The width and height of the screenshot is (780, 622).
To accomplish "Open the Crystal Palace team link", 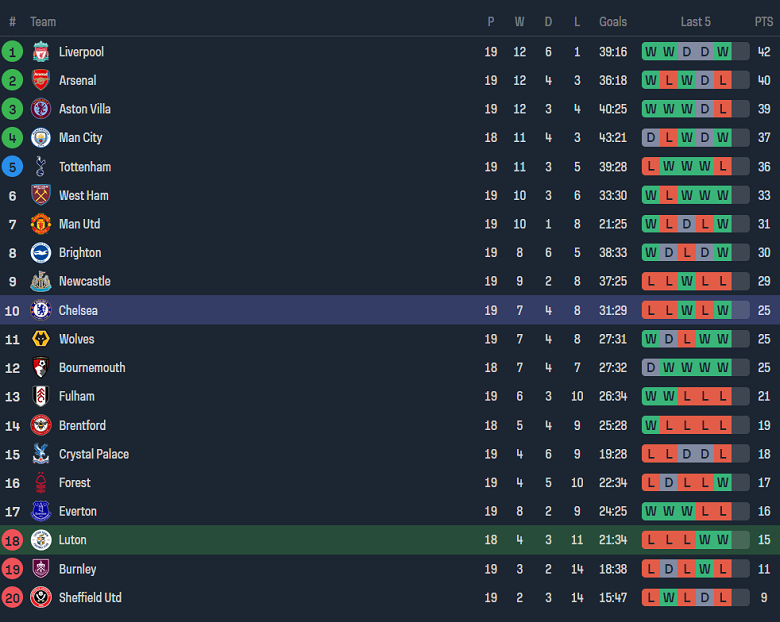I will 94,454.
